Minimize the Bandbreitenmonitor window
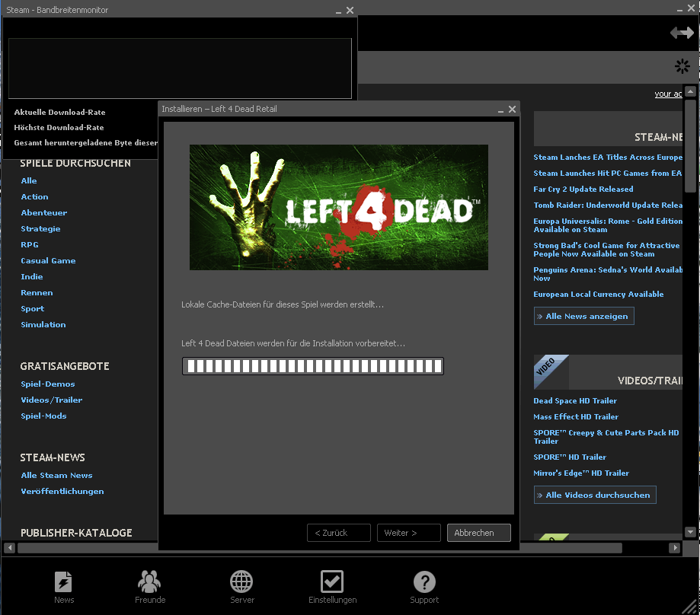This screenshot has height=615, width=700. pyautogui.click(x=338, y=11)
